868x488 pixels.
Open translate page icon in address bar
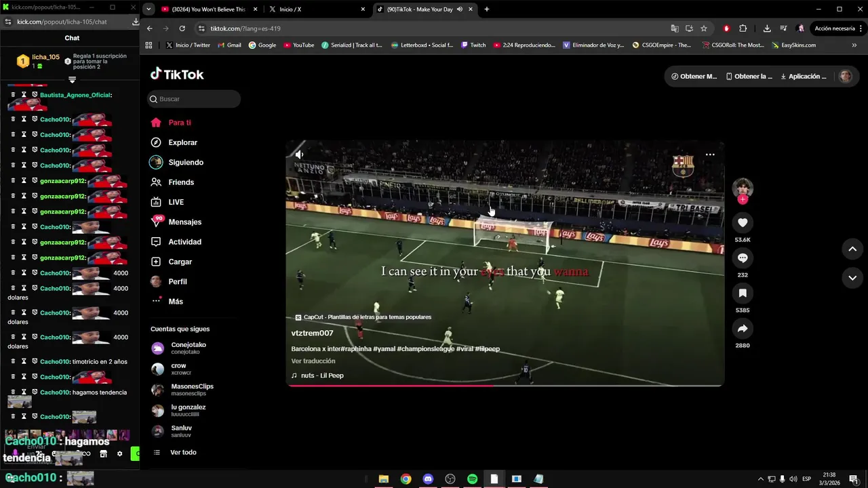point(675,28)
